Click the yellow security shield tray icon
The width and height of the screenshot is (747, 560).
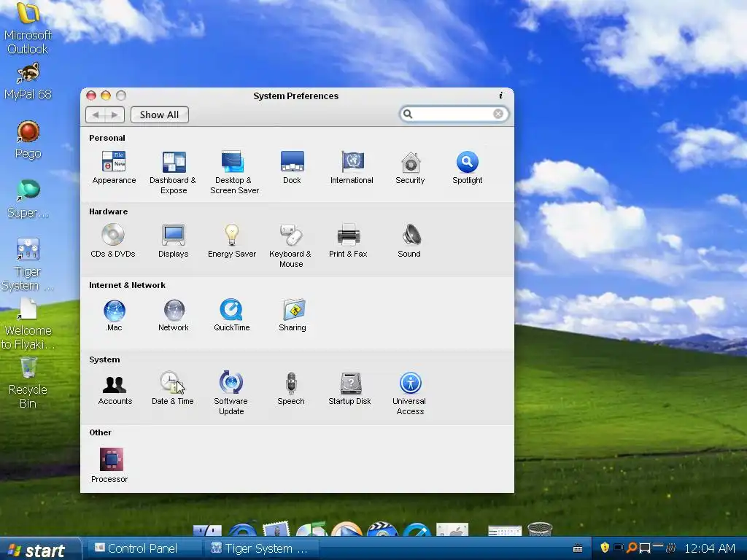pyautogui.click(x=605, y=548)
